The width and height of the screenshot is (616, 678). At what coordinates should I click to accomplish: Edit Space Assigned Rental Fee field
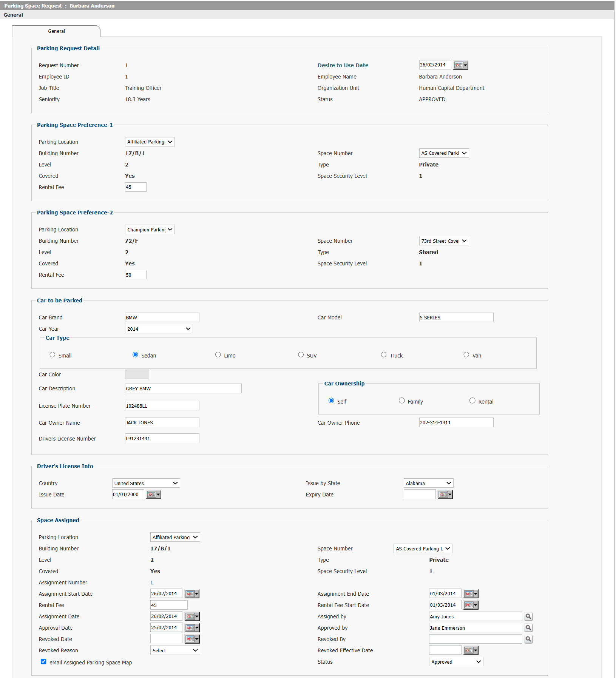(169, 605)
